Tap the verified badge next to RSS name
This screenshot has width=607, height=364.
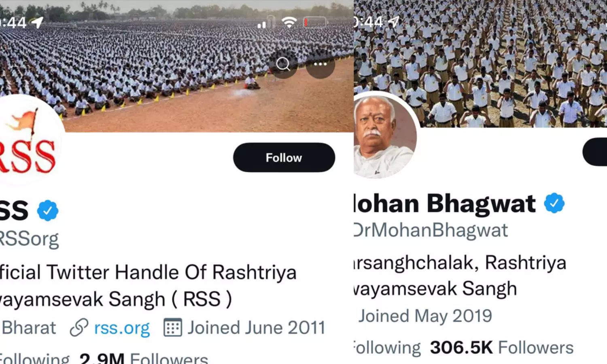coord(48,210)
